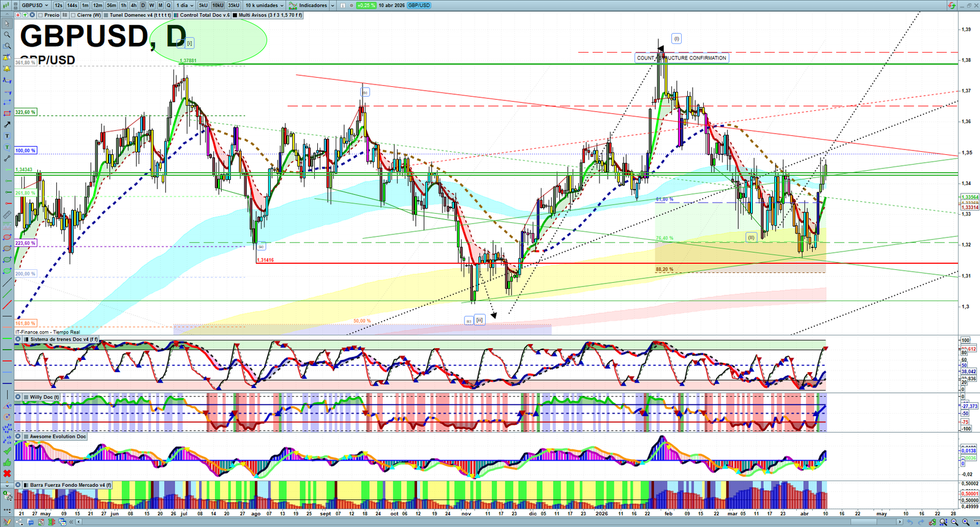This screenshot has height=527, width=980.
Task: Switch to the 1h timeframe
Action: [123, 5]
